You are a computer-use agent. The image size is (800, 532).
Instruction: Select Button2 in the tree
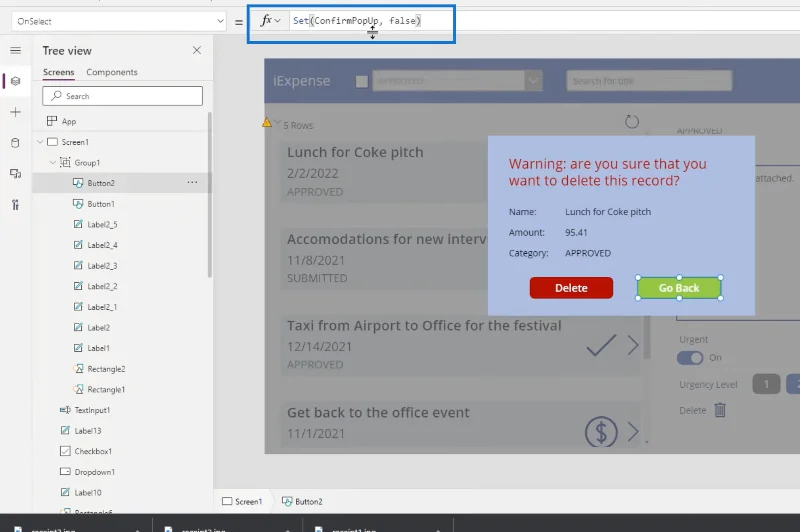point(101,183)
